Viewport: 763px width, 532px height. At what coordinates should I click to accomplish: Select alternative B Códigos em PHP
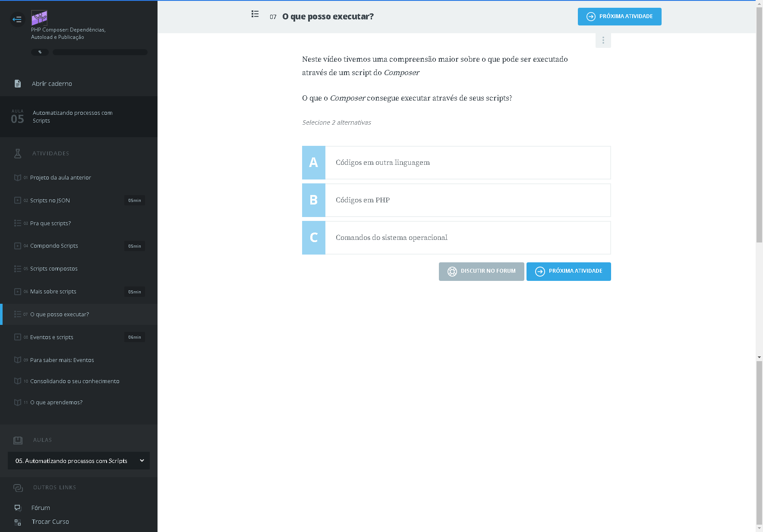click(456, 200)
